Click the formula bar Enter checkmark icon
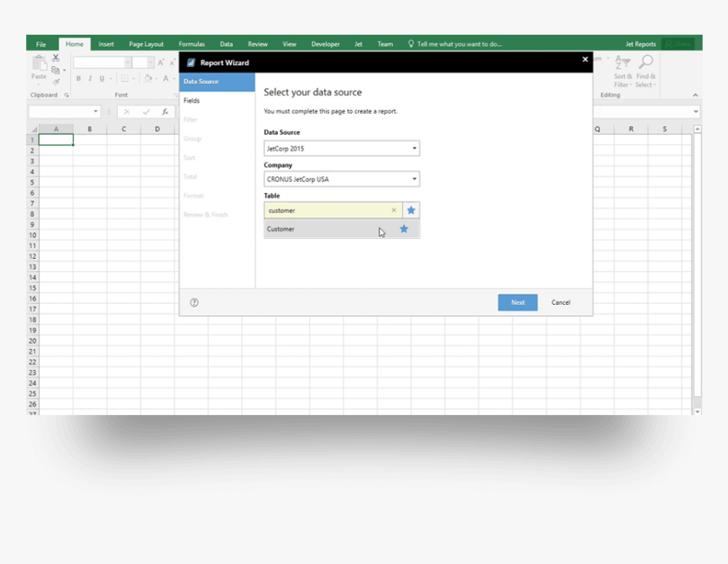 pos(146,112)
